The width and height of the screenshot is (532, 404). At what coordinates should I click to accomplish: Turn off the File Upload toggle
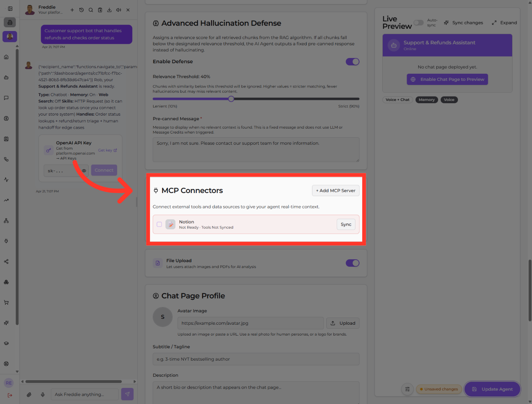352,263
